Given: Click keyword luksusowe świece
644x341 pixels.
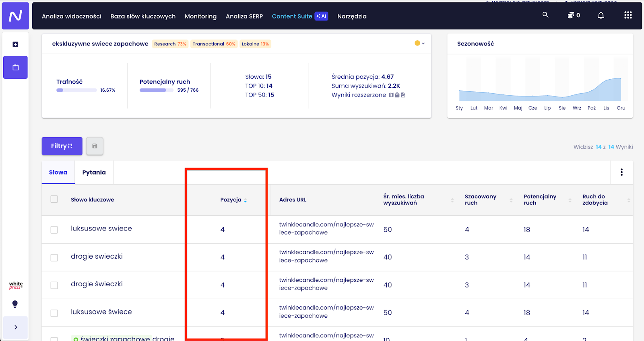Looking at the screenshot, I should tap(101, 312).
